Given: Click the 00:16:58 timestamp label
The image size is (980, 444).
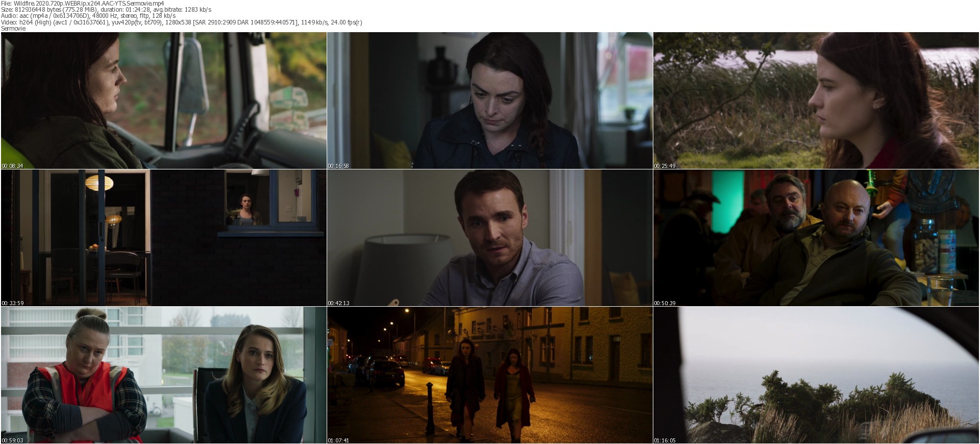Looking at the screenshot, I should click(338, 166).
